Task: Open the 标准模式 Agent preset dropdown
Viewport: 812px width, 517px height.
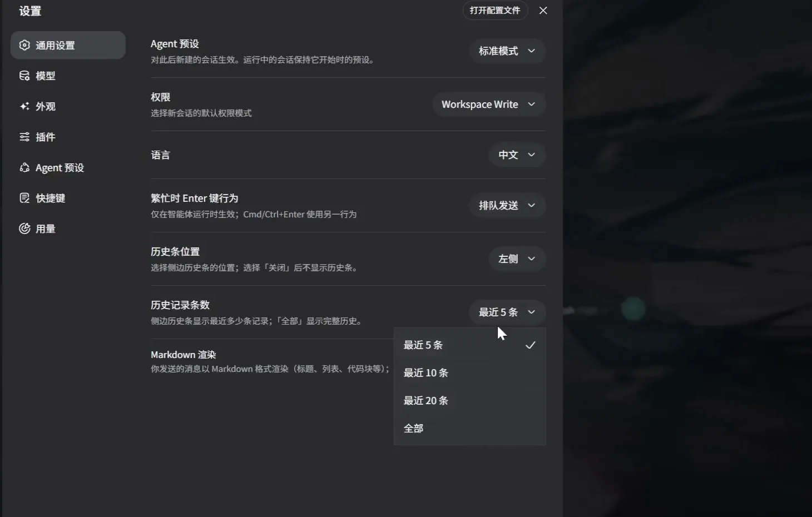Action: pos(507,51)
